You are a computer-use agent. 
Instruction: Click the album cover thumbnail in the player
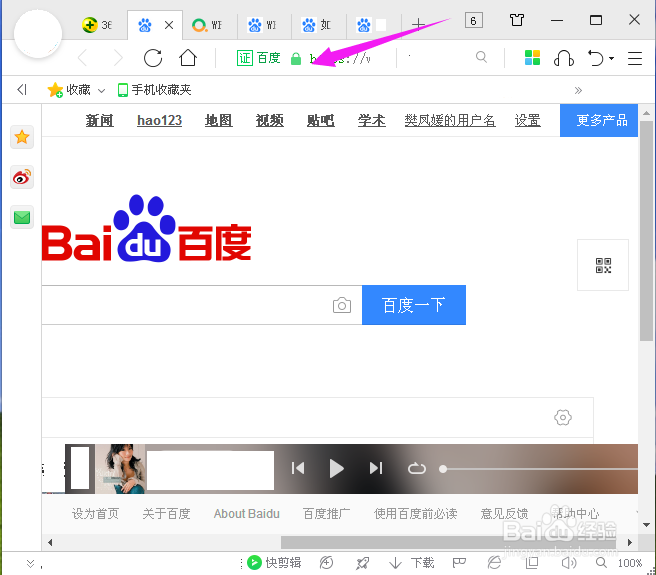coord(120,469)
